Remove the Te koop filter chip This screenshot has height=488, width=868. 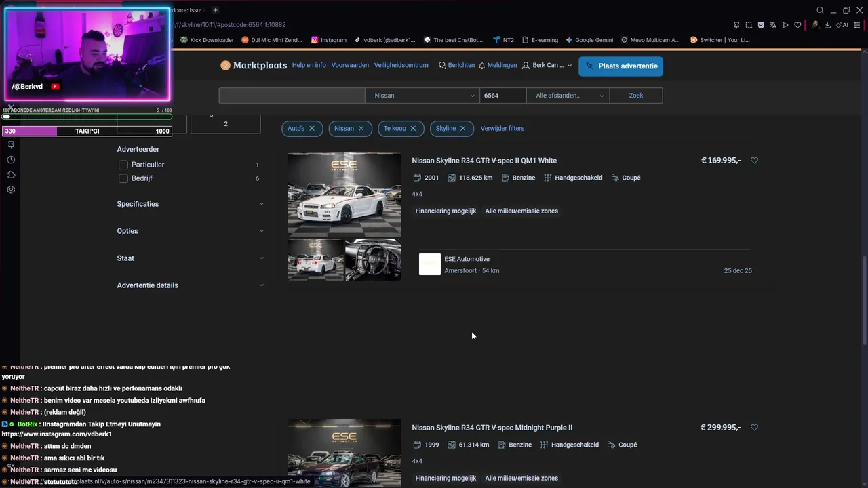click(414, 128)
